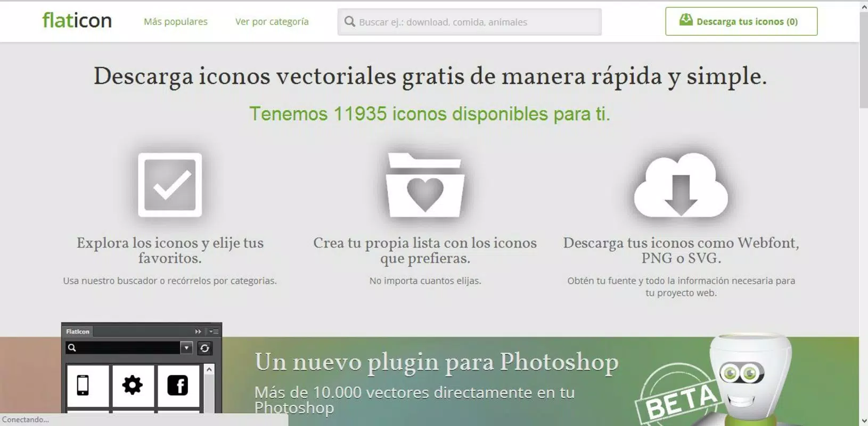Open Ver por categoría menu
The width and height of the screenshot is (868, 426).
(272, 22)
